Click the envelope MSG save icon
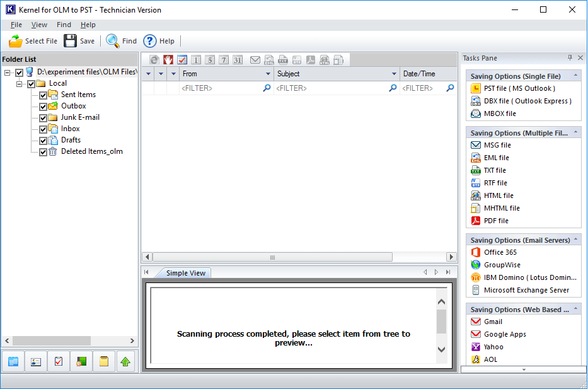Image resolution: width=588 pixels, height=389 pixels. [255, 60]
